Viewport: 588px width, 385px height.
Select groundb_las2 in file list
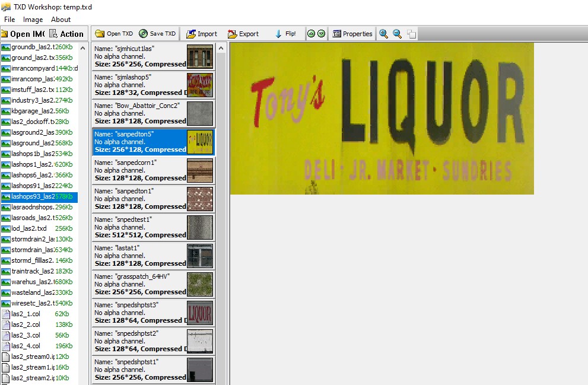(x=39, y=47)
